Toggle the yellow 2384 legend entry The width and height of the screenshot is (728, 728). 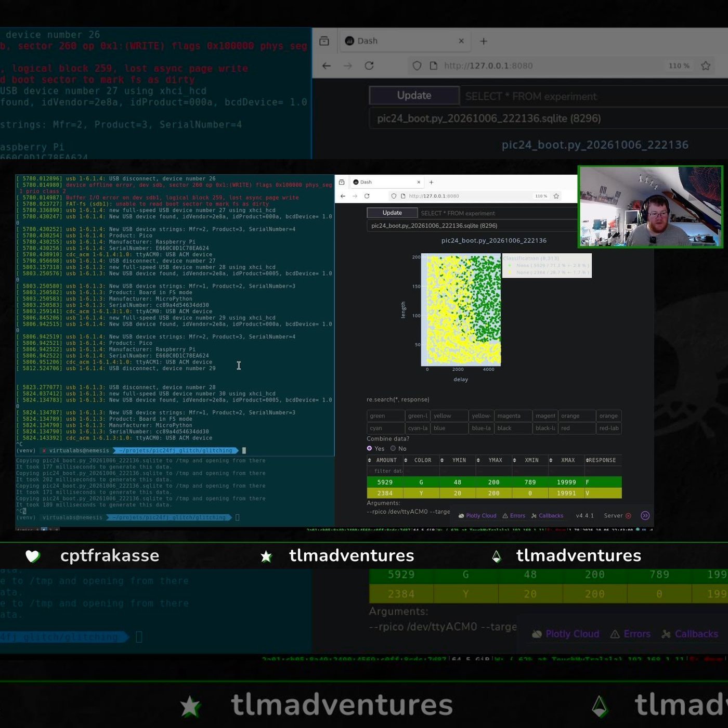[547, 272]
